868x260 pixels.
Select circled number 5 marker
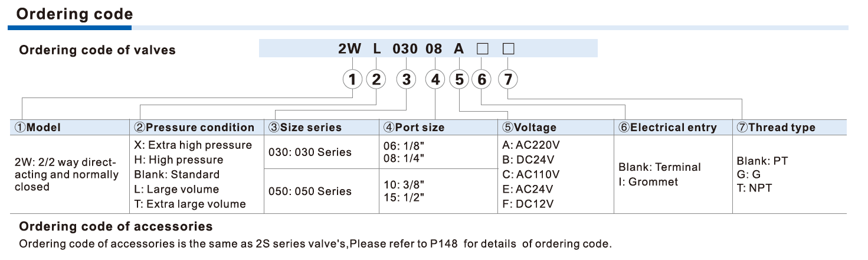coord(460,79)
